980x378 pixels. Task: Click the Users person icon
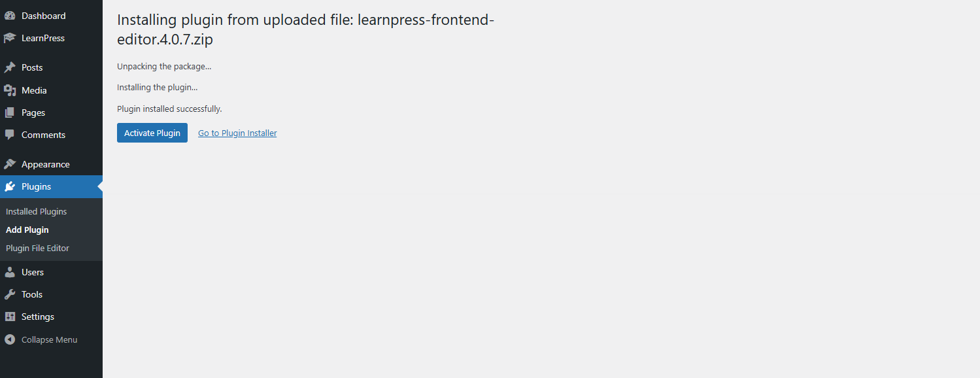click(x=10, y=272)
